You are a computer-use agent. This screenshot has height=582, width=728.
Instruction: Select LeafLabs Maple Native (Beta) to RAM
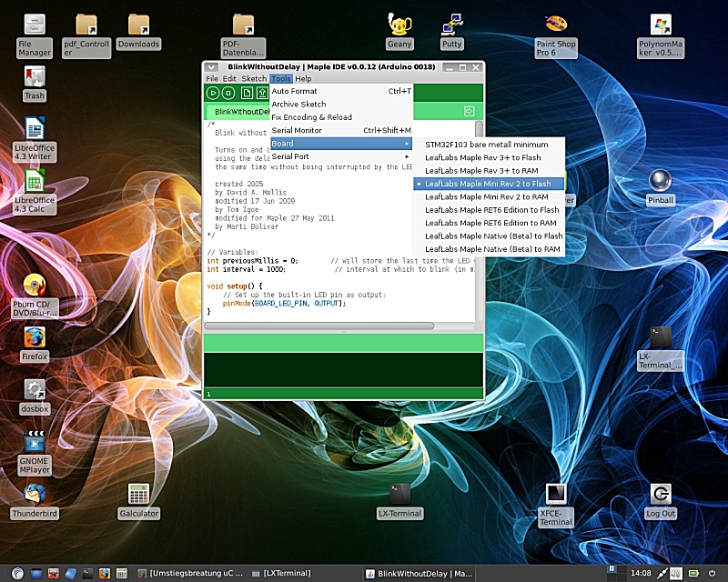point(489,249)
